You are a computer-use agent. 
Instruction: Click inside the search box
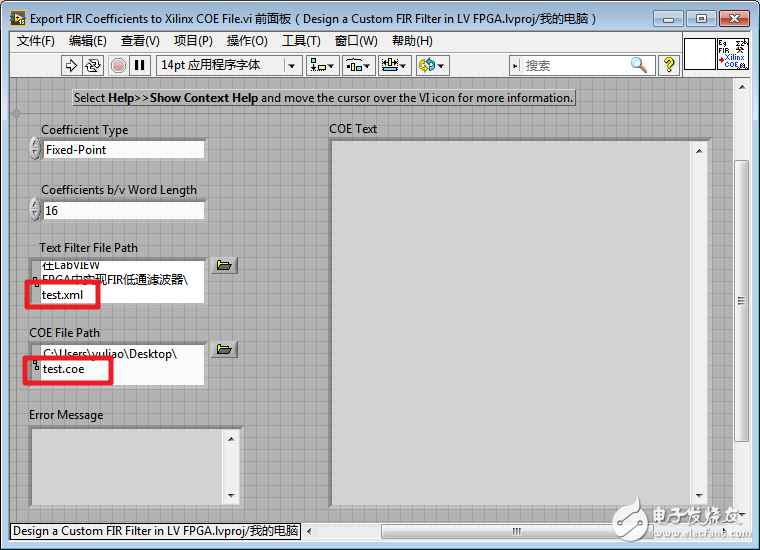[575, 65]
